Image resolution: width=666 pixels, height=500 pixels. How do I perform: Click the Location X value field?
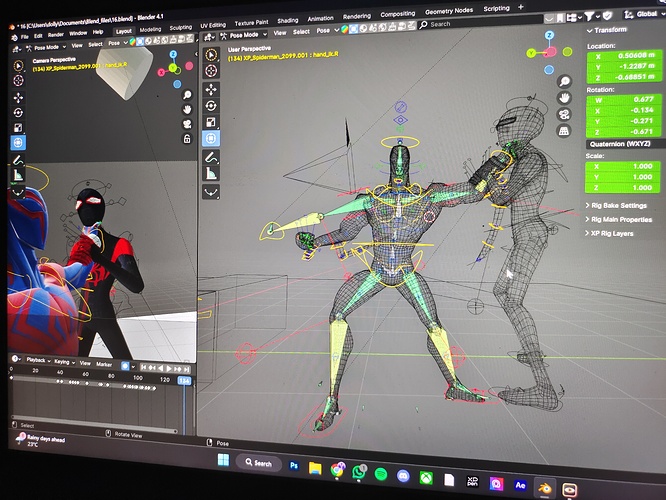tap(624, 56)
